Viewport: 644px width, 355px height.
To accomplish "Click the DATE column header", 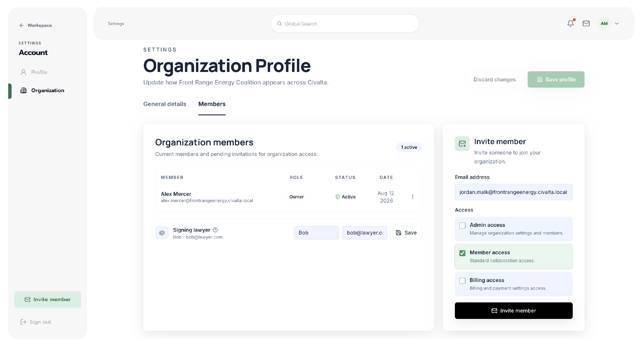I will [386, 177].
